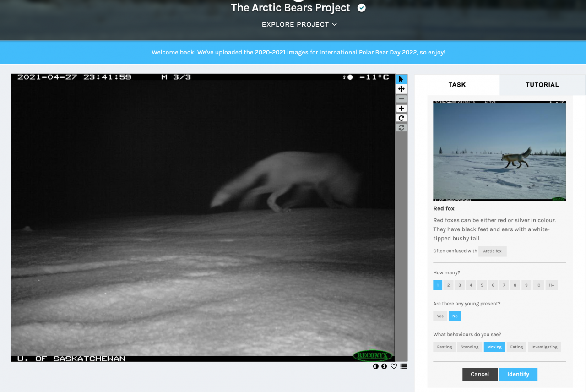Image resolution: width=586 pixels, height=392 pixels.
Task: Toggle the Eating behaviour
Action: [516, 347]
